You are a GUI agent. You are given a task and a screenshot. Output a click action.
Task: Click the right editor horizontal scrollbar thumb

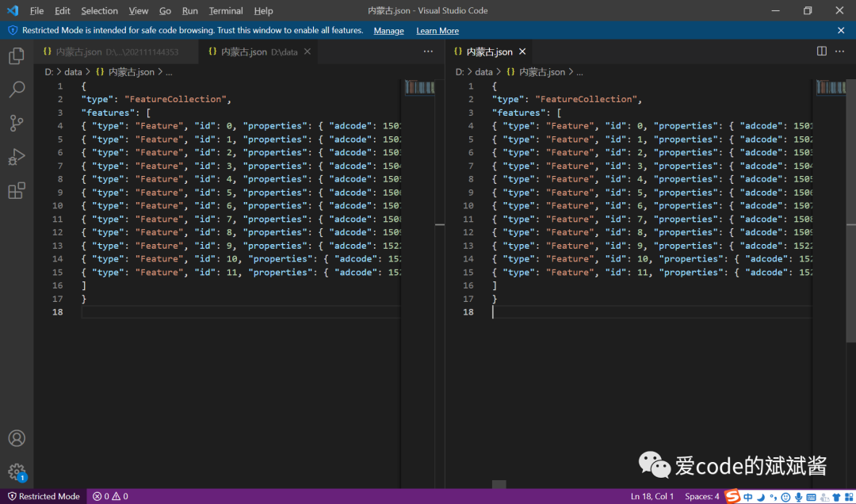click(499, 484)
